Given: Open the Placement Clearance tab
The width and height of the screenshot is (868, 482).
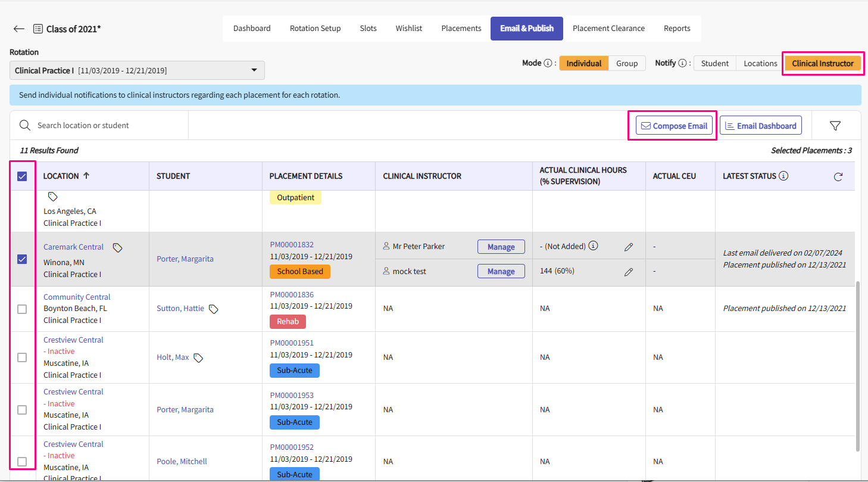Looking at the screenshot, I should click(x=608, y=29).
